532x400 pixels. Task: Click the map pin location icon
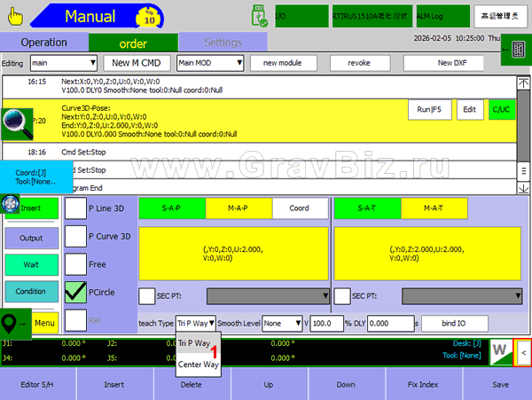tap(13, 323)
